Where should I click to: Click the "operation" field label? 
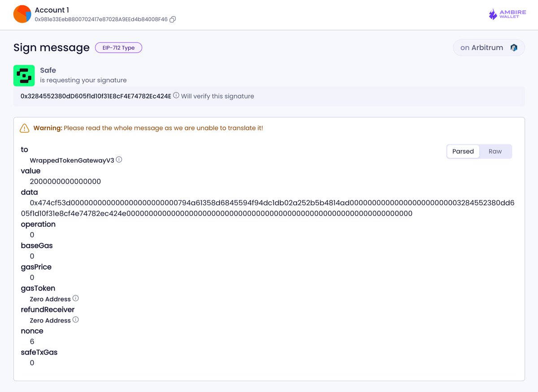38,224
